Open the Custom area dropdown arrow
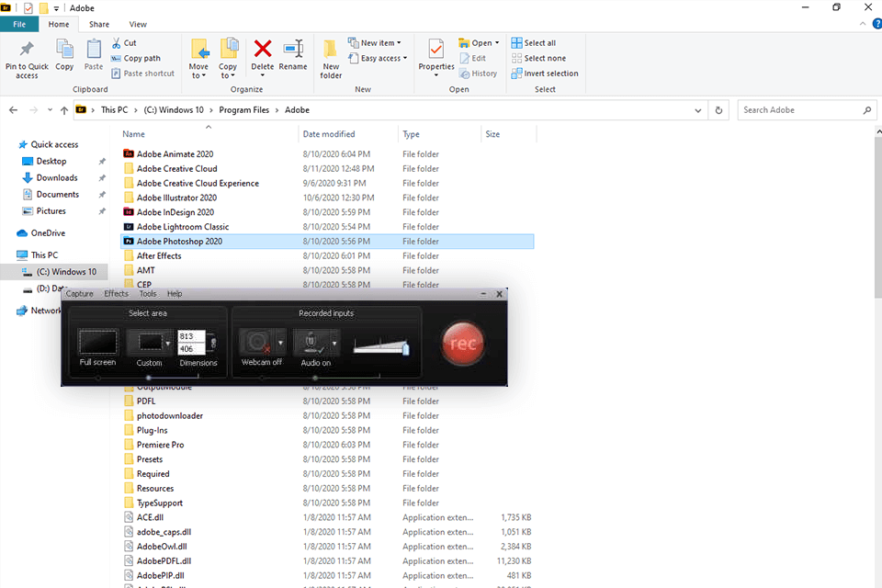 point(169,343)
